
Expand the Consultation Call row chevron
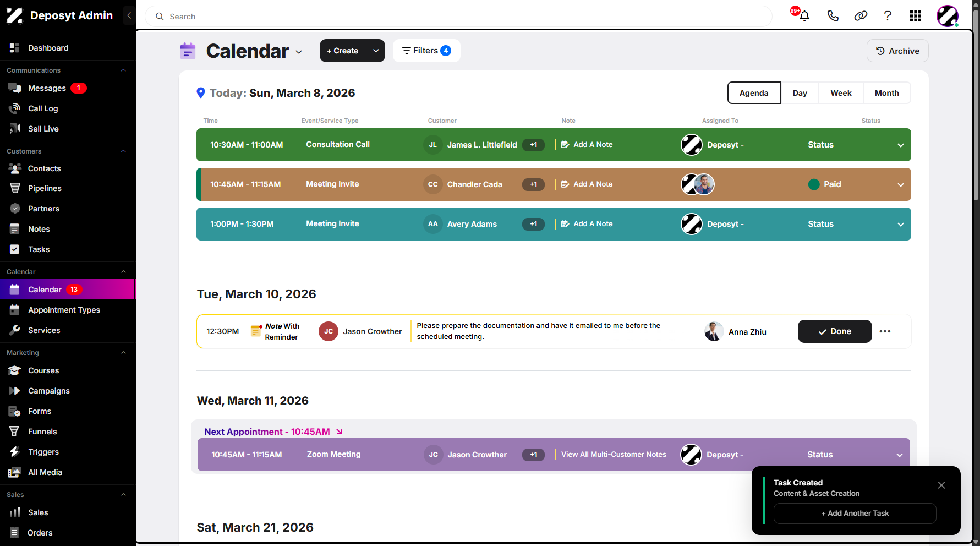coord(901,145)
